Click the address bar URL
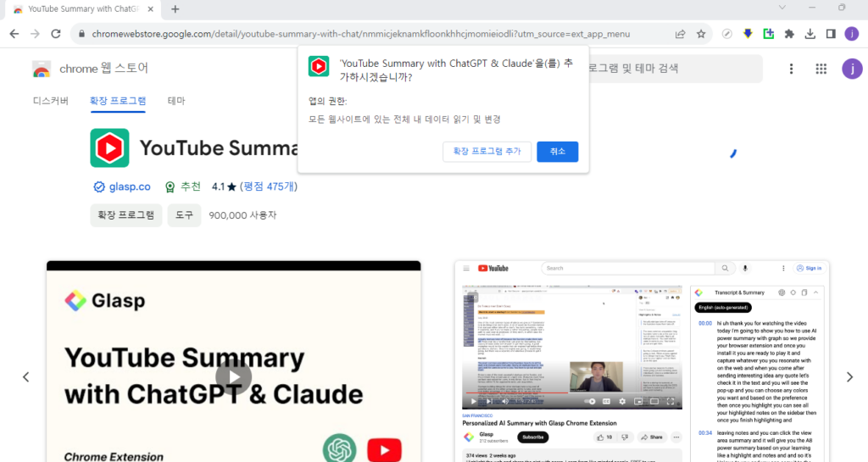 pos(360,34)
